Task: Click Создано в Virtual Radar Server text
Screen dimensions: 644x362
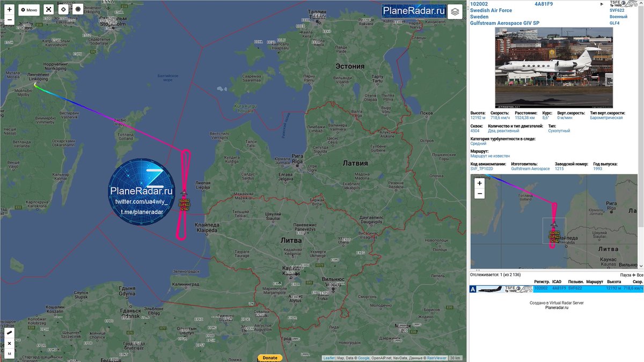Action: pyautogui.click(x=557, y=303)
